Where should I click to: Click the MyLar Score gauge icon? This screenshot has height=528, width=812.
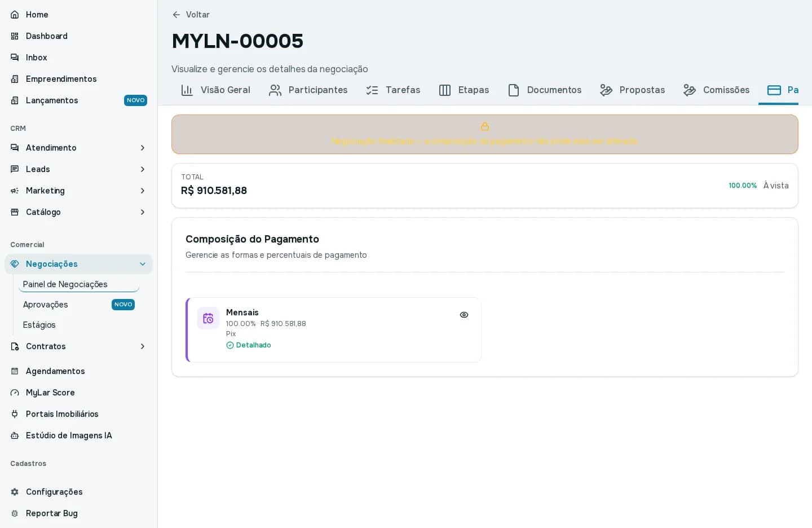(15, 393)
